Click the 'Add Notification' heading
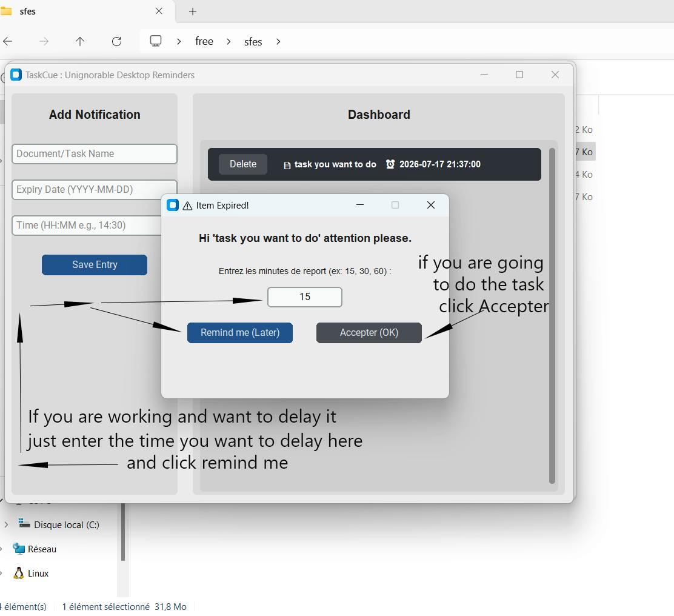The height and width of the screenshot is (616, 674). pos(95,115)
